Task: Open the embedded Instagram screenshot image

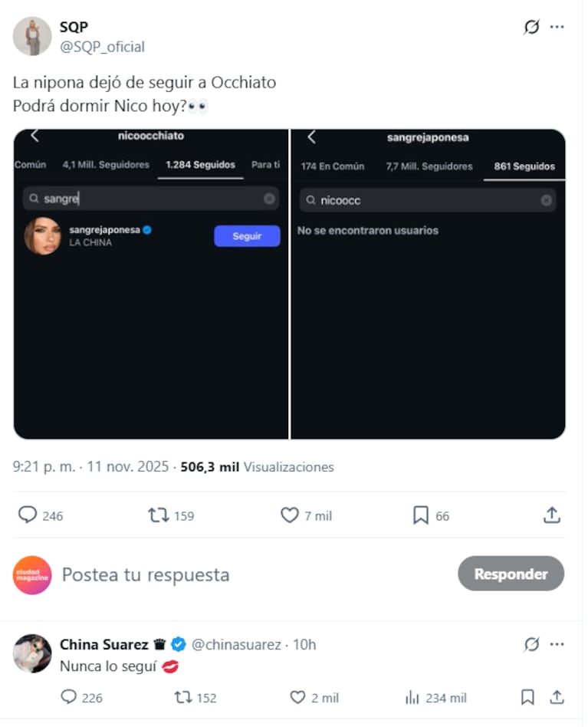Action: pyautogui.click(x=289, y=284)
